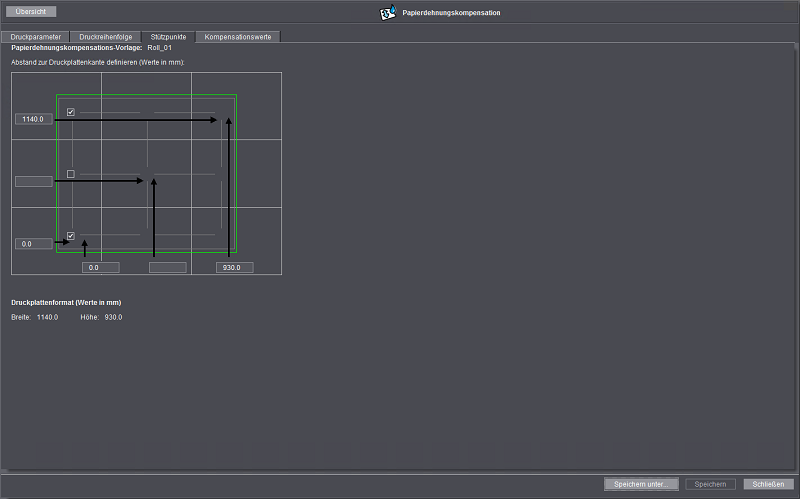Click the Roll_01 template name
800x499 pixels.
coord(161,47)
